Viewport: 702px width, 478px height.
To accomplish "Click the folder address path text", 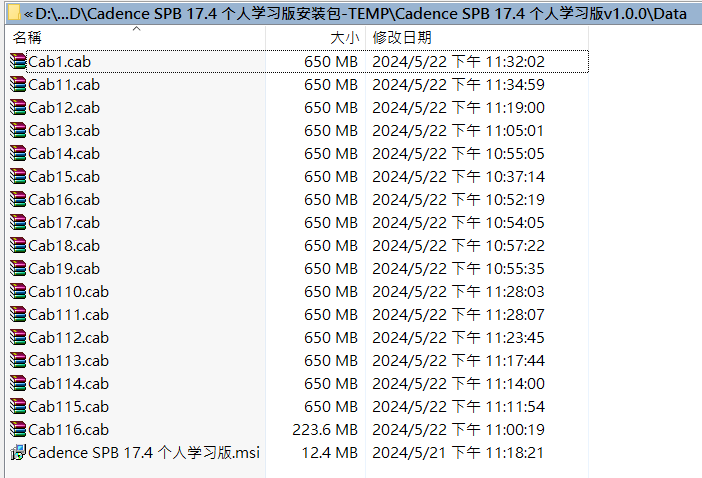I will pyautogui.click(x=361, y=13).
